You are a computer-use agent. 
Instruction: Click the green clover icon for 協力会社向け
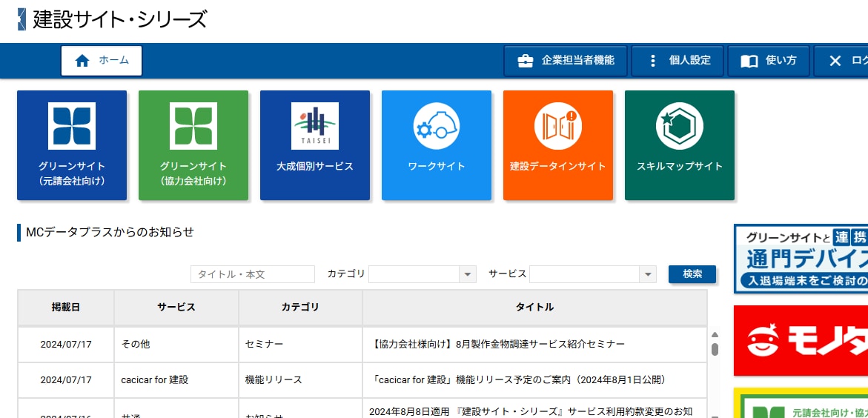(x=193, y=126)
